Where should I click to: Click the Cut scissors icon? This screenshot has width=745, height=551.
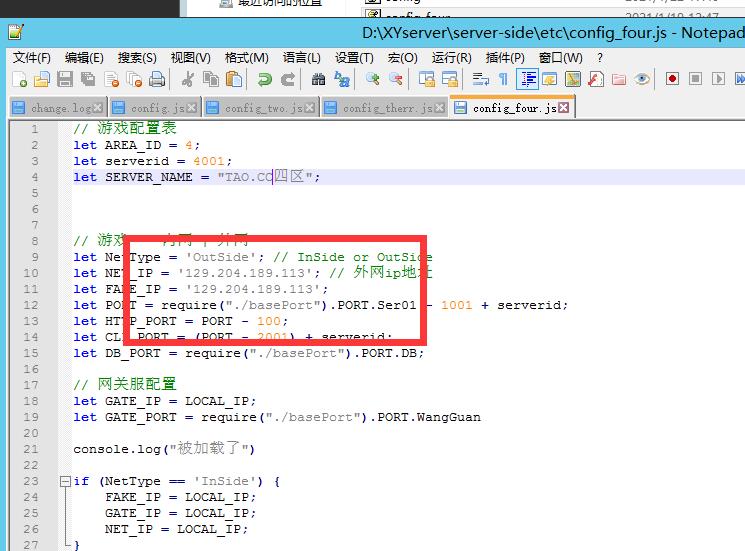coord(188,79)
